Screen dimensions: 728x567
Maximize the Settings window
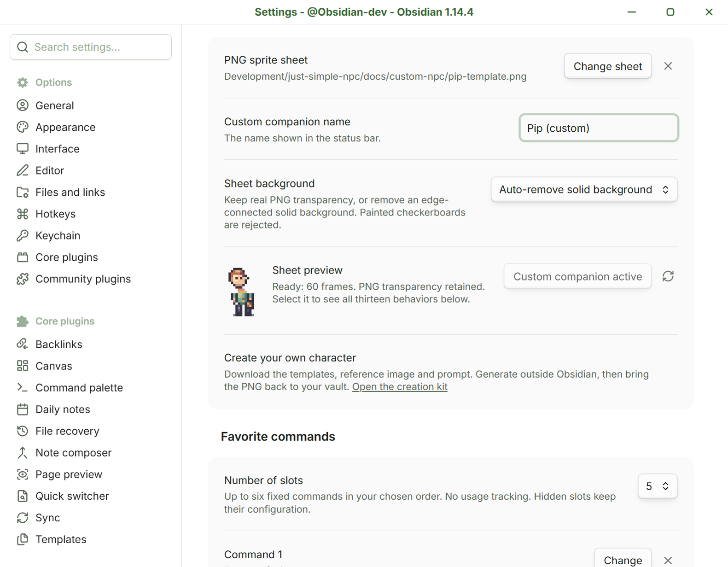(x=670, y=12)
